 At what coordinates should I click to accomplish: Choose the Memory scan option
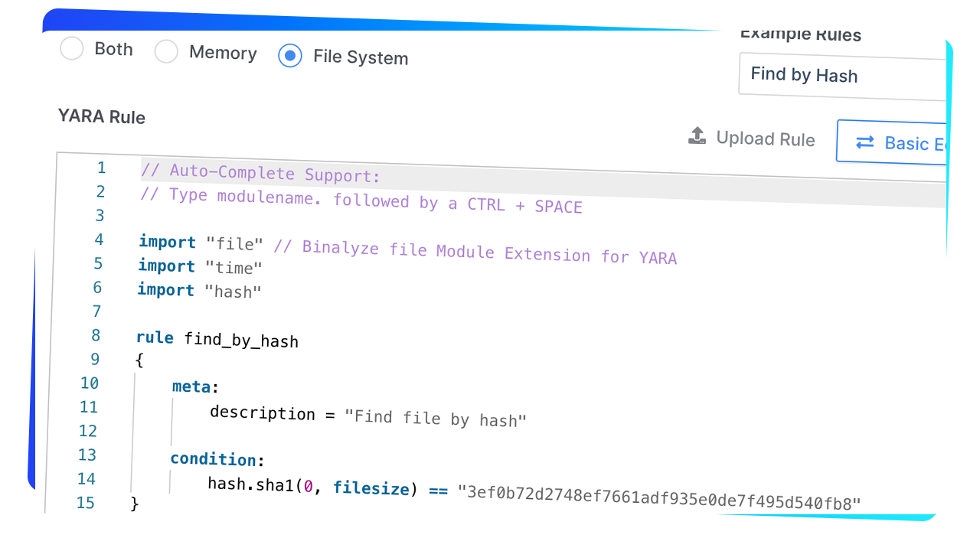point(166,52)
